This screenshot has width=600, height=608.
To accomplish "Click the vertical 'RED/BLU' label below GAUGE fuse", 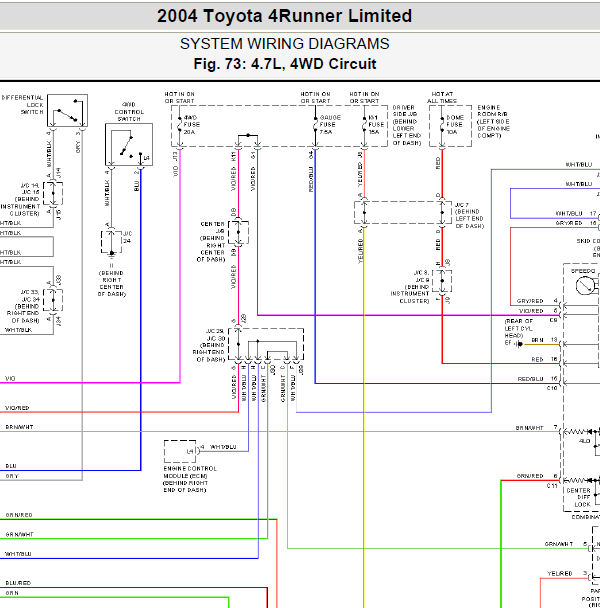I will [x=311, y=180].
